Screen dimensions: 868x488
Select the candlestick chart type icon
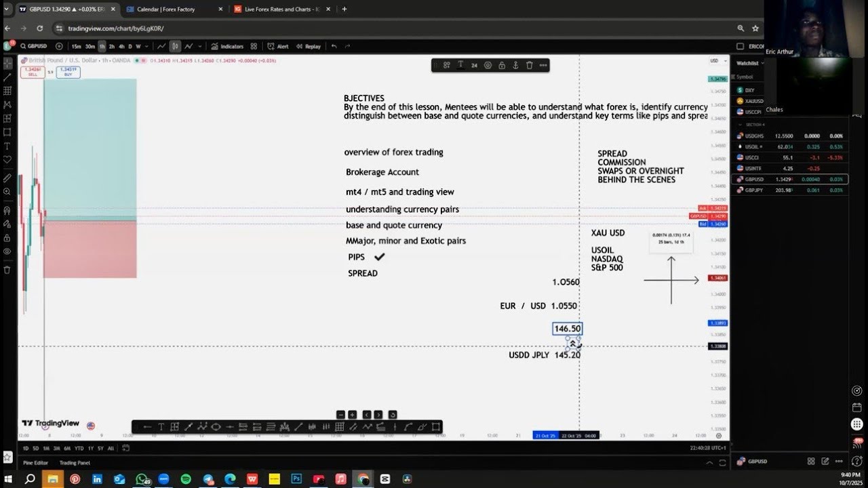click(x=175, y=46)
